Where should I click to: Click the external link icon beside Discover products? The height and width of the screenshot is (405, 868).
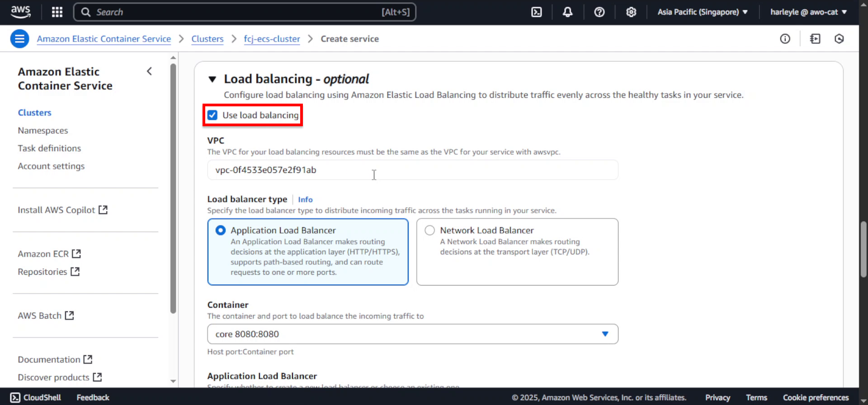pyautogui.click(x=97, y=377)
